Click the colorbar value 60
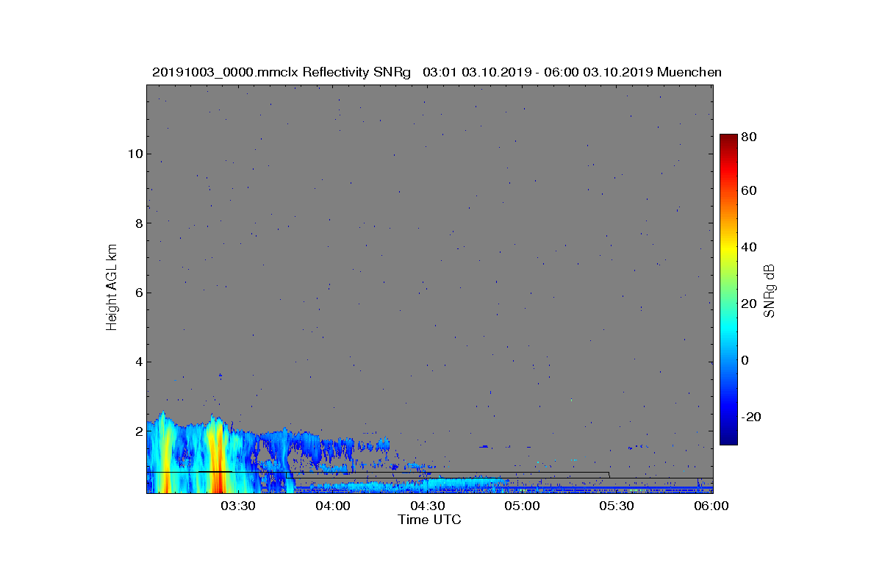 [750, 190]
